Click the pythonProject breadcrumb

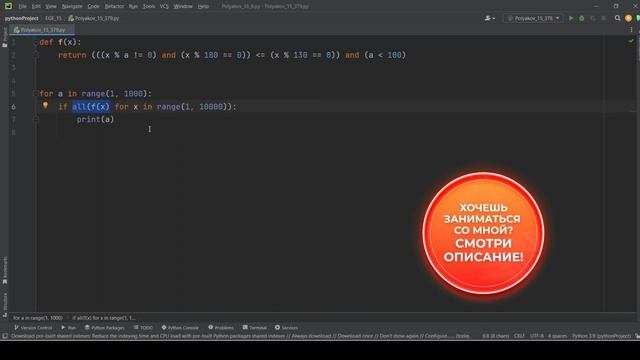click(22, 18)
